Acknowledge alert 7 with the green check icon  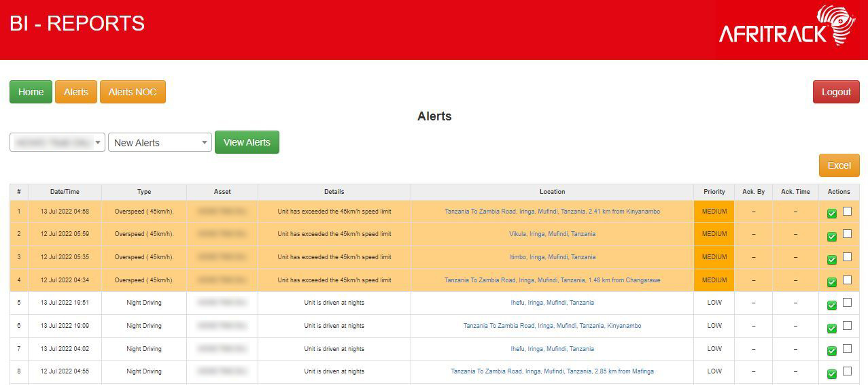[832, 351]
